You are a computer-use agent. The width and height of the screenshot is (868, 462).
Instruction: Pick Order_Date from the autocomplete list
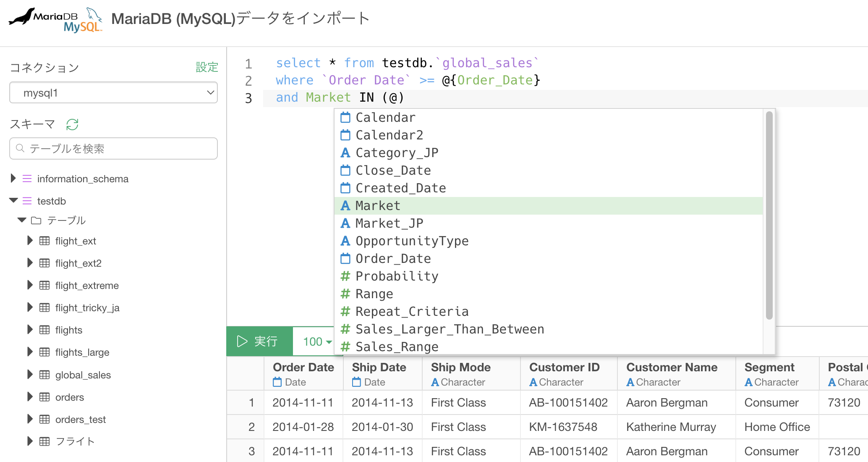click(549, 259)
